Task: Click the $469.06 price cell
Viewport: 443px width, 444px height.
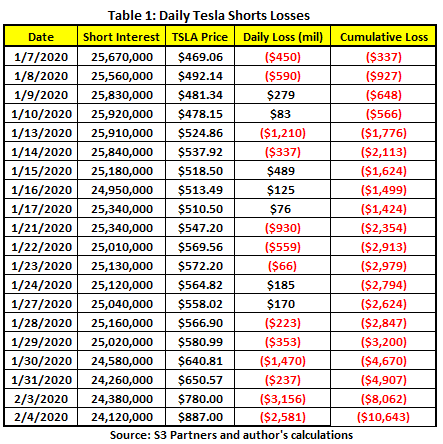Action: (x=200, y=57)
